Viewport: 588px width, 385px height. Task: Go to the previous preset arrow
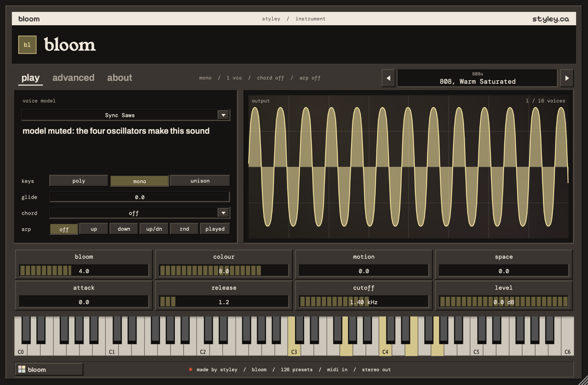388,78
